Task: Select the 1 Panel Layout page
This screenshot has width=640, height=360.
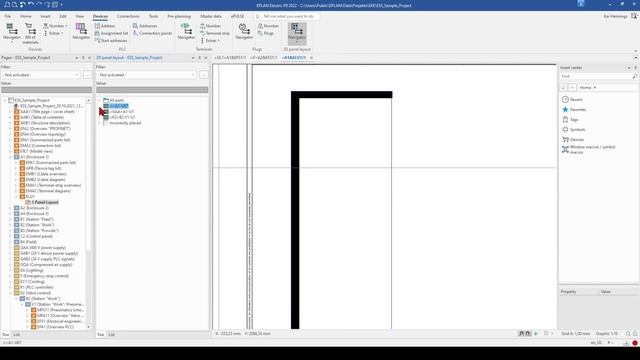Action: [45, 202]
